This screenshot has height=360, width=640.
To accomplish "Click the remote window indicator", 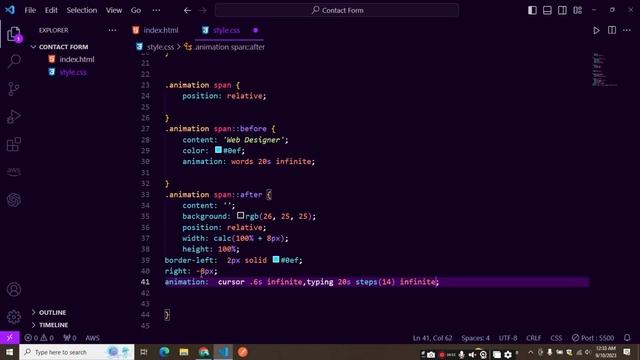I will tap(9, 338).
